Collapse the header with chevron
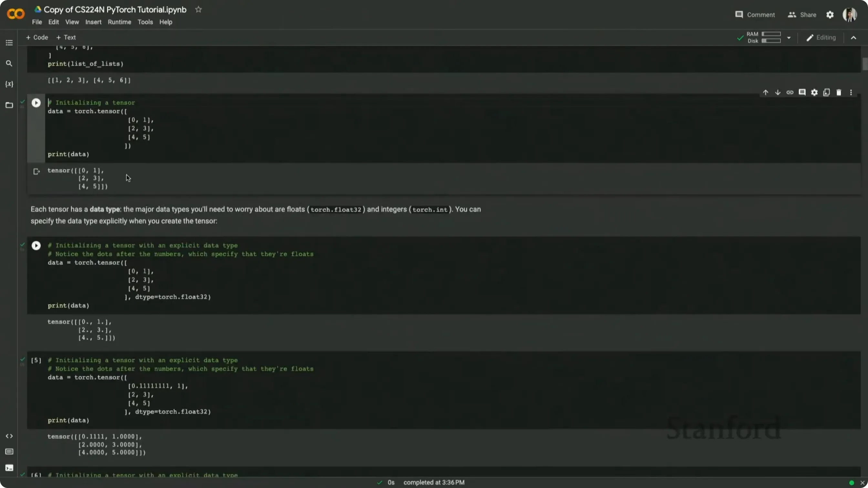The height and width of the screenshot is (488, 868). [853, 38]
